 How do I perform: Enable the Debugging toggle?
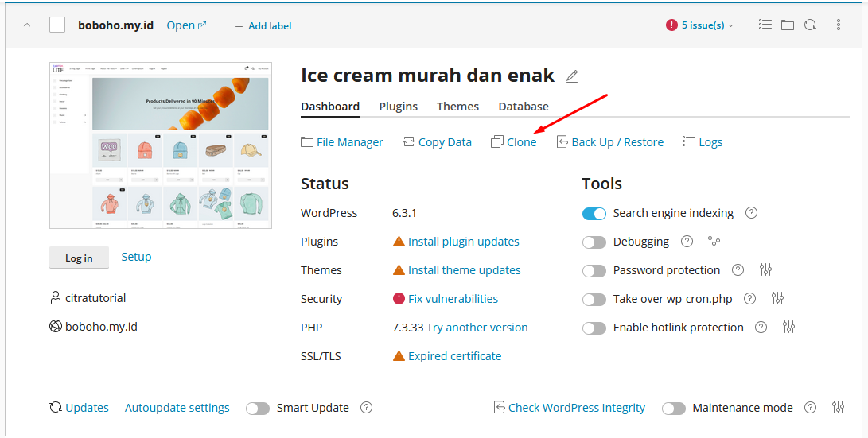point(594,242)
